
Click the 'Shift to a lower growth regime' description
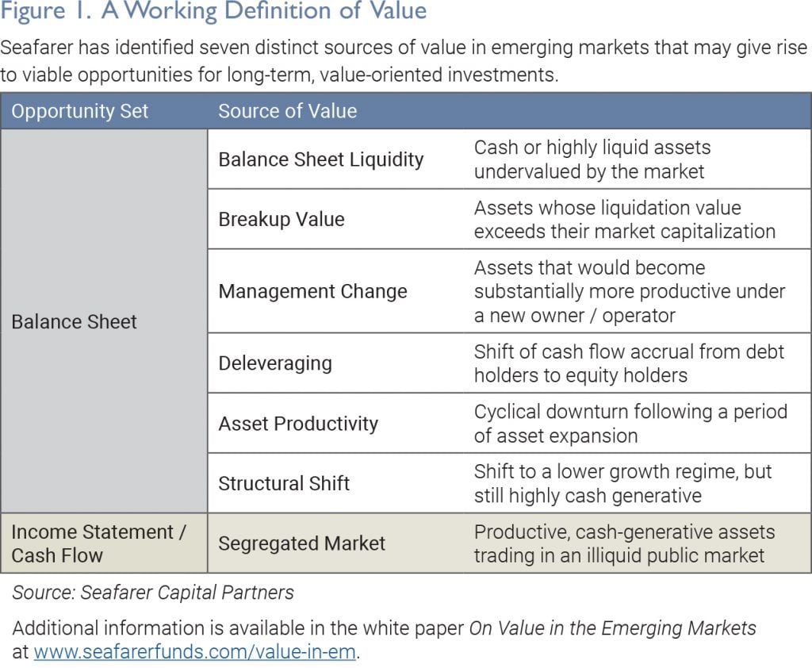622,483
